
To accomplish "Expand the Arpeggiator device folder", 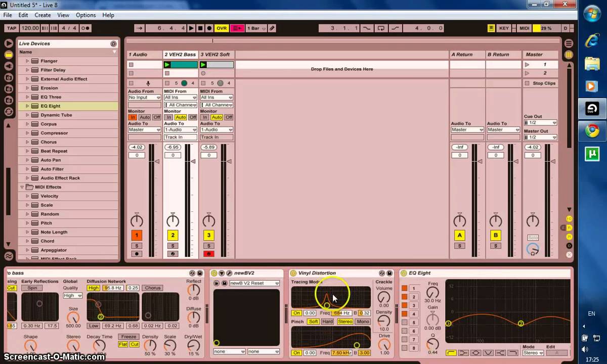I will tap(27, 250).
